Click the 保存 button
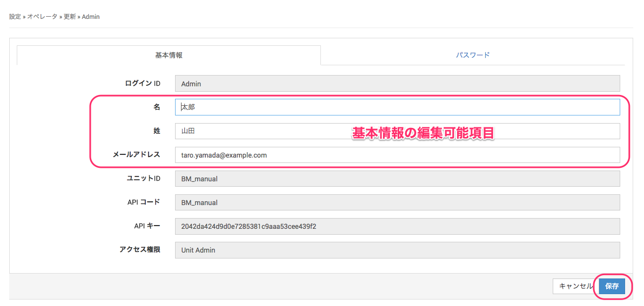The height and width of the screenshot is (306, 644). point(612,286)
